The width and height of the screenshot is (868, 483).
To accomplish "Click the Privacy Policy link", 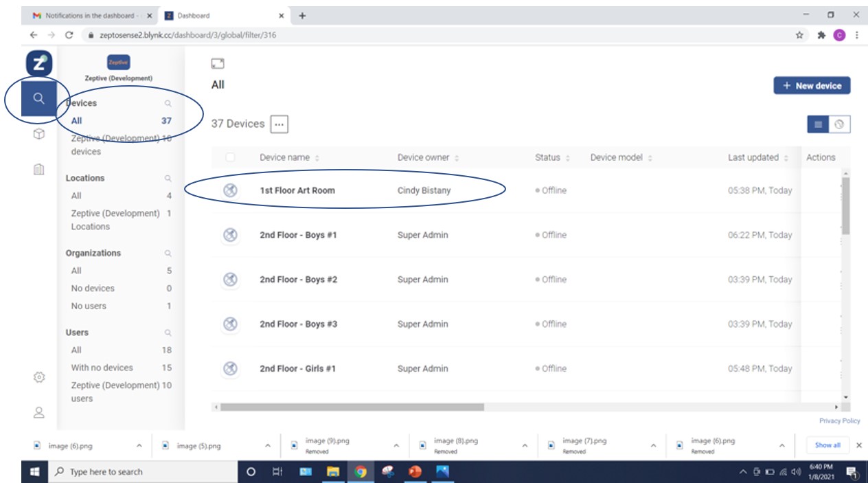I will (839, 421).
